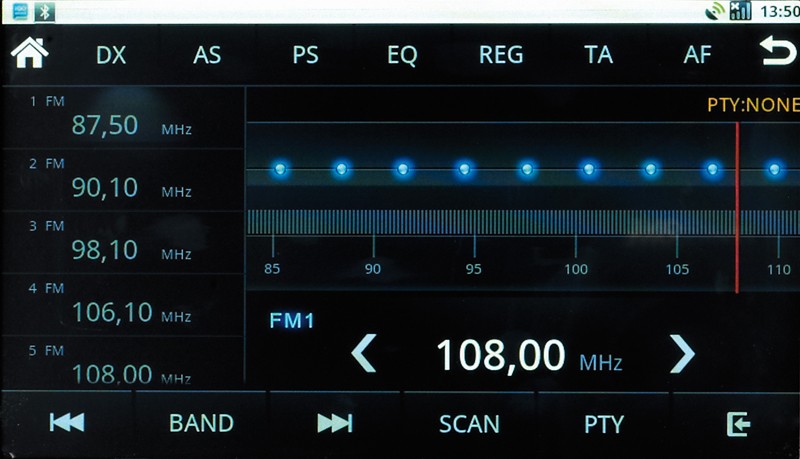Viewport: 800px width, 459px height.
Task: Tap the FM1 band label
Action: pyautogui.click(x=291, y=321)
